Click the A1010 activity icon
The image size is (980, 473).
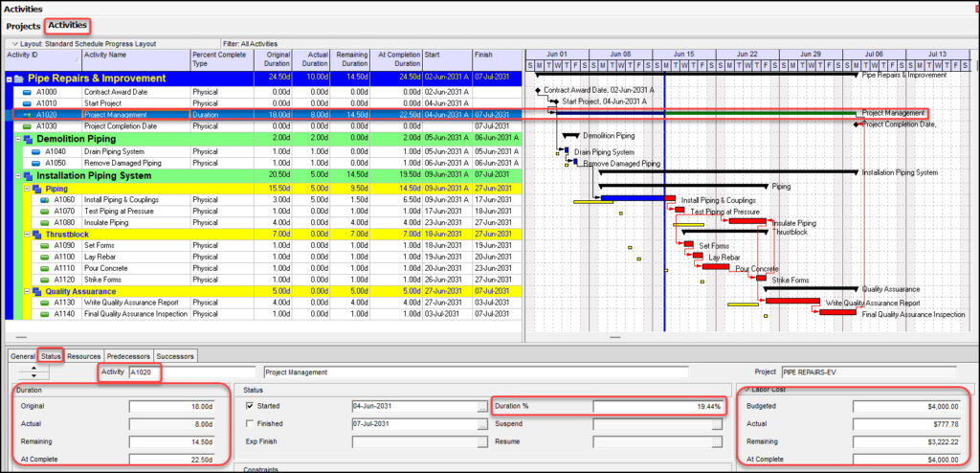27,103
